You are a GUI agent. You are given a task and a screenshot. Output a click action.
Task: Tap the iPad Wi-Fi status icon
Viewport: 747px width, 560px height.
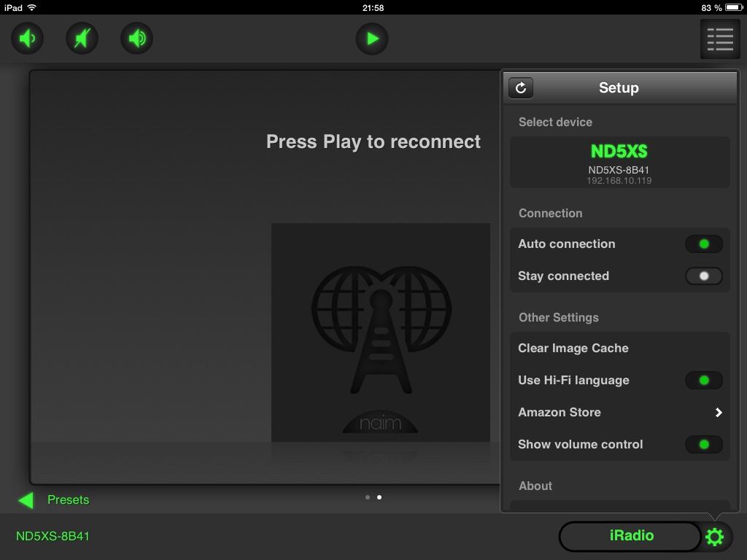point(32,7)
